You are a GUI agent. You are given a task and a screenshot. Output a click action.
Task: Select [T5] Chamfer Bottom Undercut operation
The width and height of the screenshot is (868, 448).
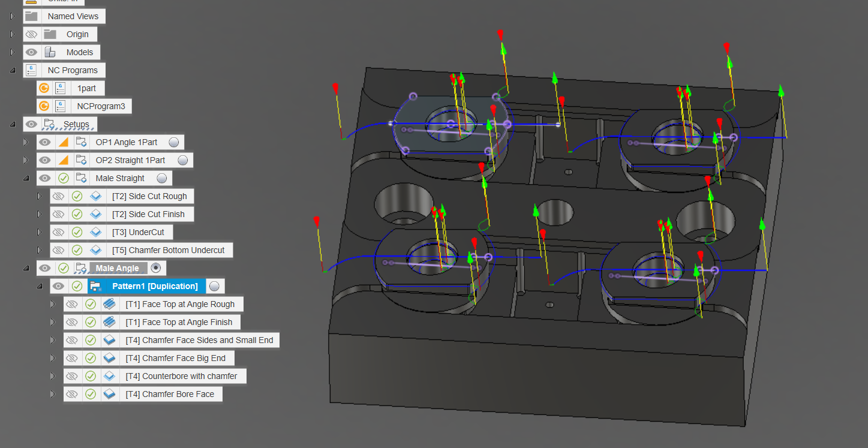coord(169,250)
